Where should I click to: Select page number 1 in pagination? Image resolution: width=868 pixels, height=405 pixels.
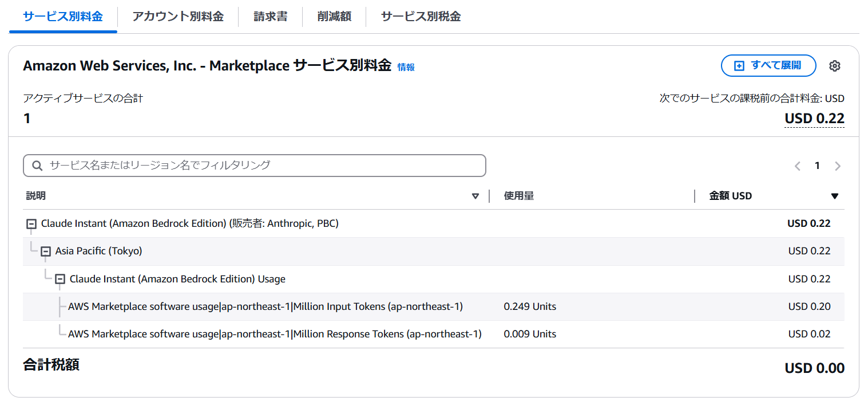click(x=817, y=166)
